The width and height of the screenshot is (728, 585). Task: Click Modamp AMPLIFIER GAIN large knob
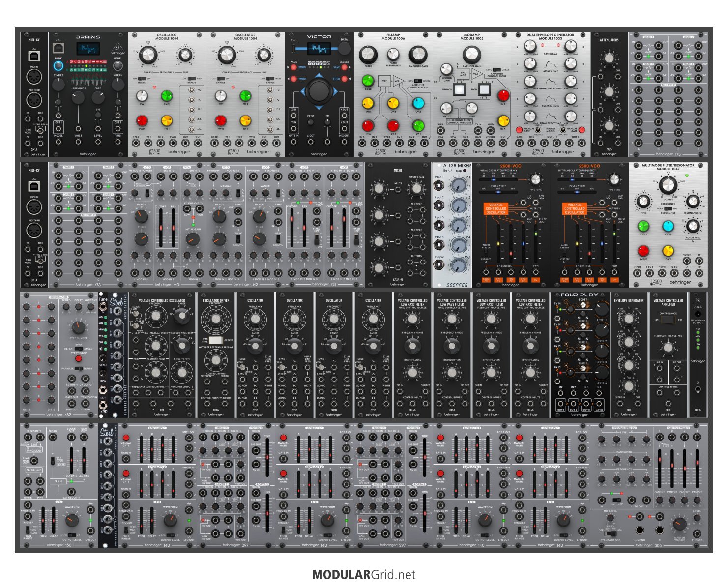click(471, 55)
